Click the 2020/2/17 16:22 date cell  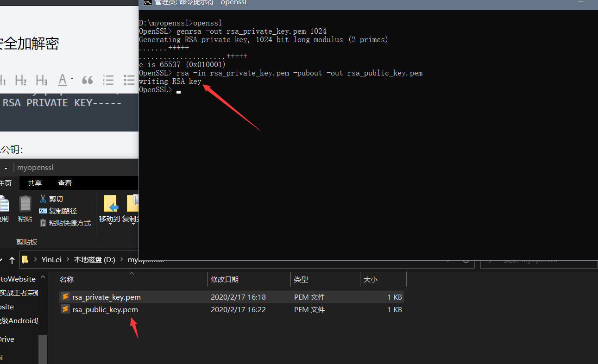coord(238,309)
